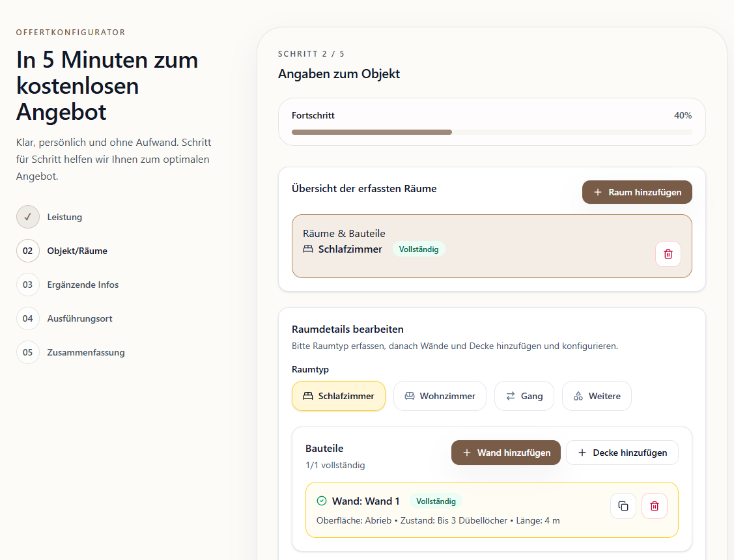Screen dimensions: 734x560
Task: Click the Raum hinzufügen button
Action: point(637,192)
